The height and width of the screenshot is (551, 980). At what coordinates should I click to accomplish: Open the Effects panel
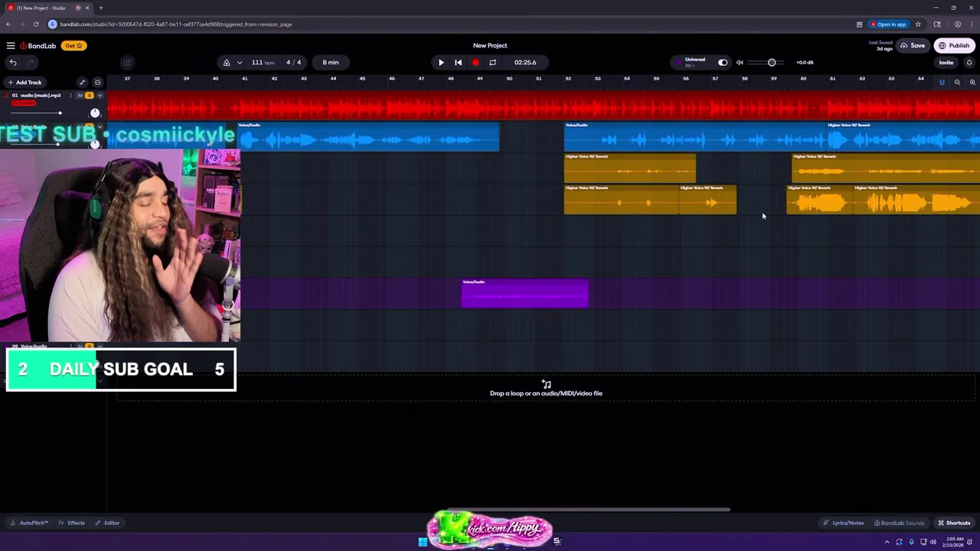pos(72,523)
